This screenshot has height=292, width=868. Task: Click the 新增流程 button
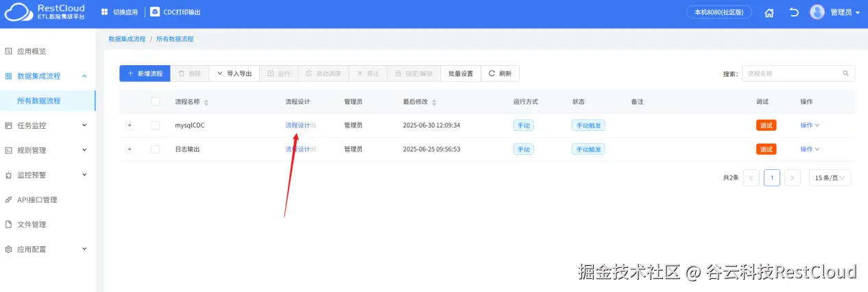pos(145,73)
